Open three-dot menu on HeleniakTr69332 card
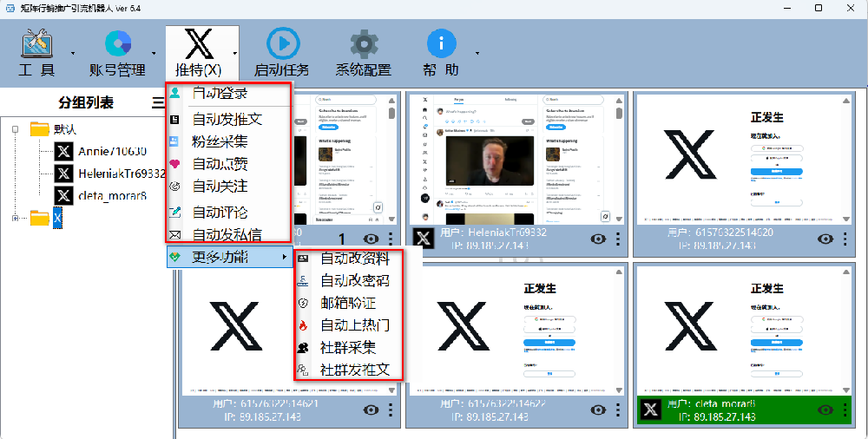Viewport: 868px width, 439px height. click(618, 239)
